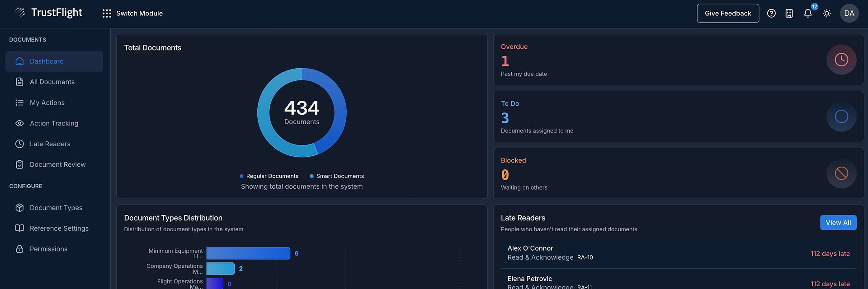868x289 pixels.
Task: Open the Switch Module grid menu
Action: coord(107,14)
